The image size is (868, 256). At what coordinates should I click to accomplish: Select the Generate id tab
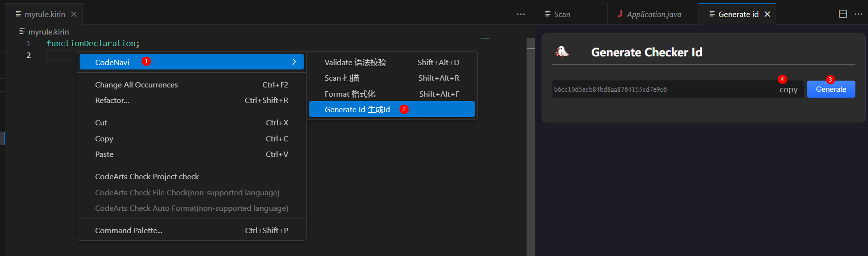coord(738,14)
